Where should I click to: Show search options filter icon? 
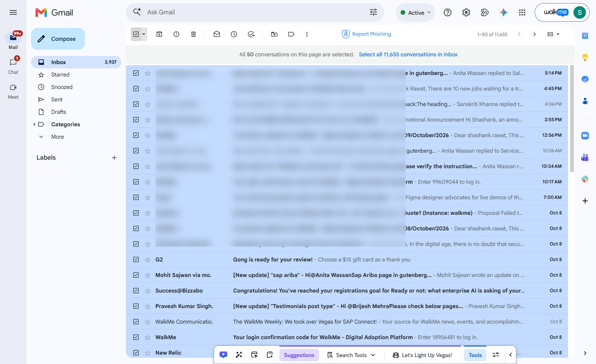[x=373, y=12]
